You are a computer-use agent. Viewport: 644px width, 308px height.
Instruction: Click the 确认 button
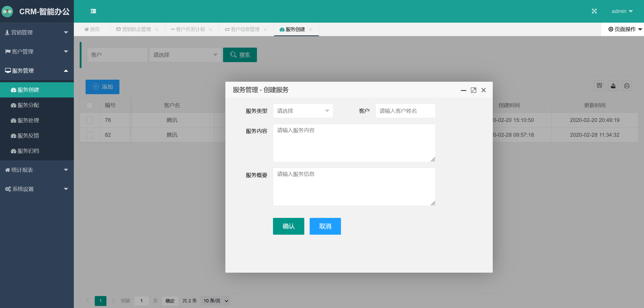289,226
